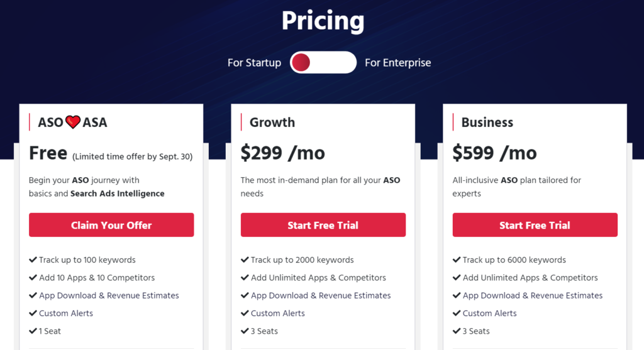Click checkmark beside Track up to 100 keywords
The height and width of the screenshot is (350, 644).
coord(33,260)
